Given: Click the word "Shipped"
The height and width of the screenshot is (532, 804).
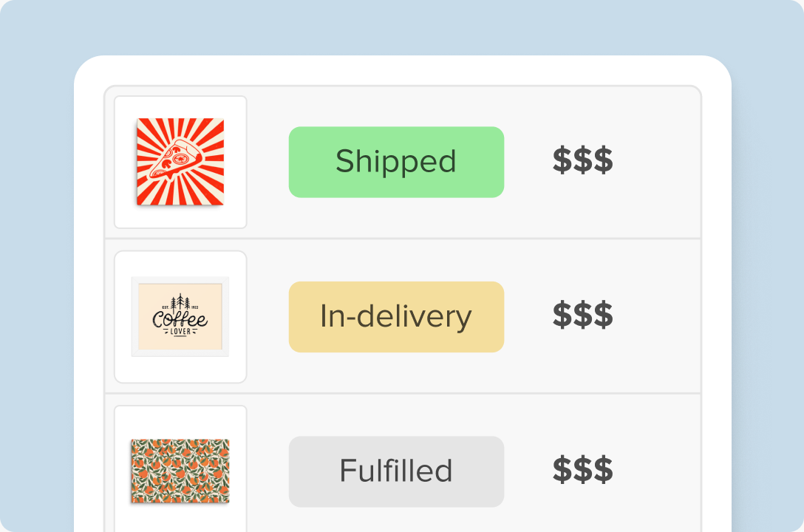Looking at the screenshot, I should [x=396, y=162].
